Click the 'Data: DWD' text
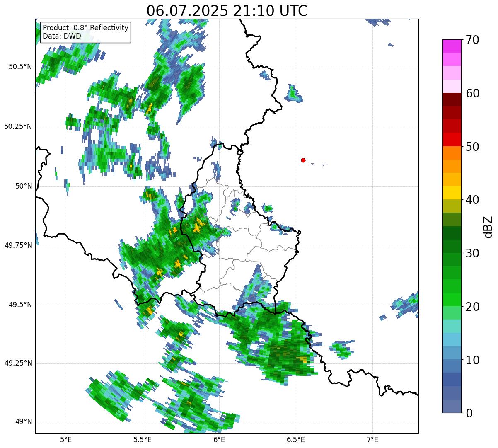 [x=62, y=36]
